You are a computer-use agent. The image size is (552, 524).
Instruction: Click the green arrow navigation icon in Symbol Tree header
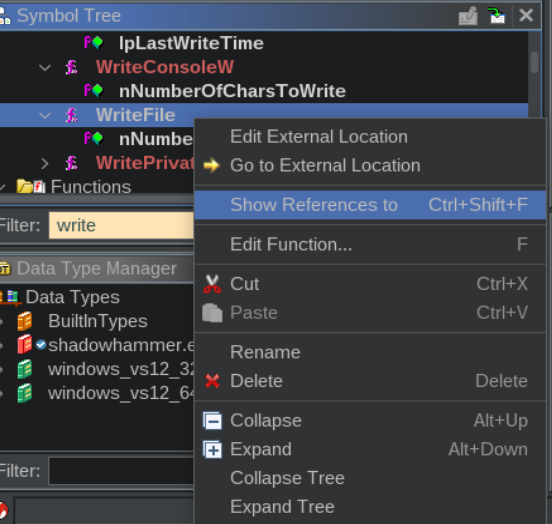496,15
